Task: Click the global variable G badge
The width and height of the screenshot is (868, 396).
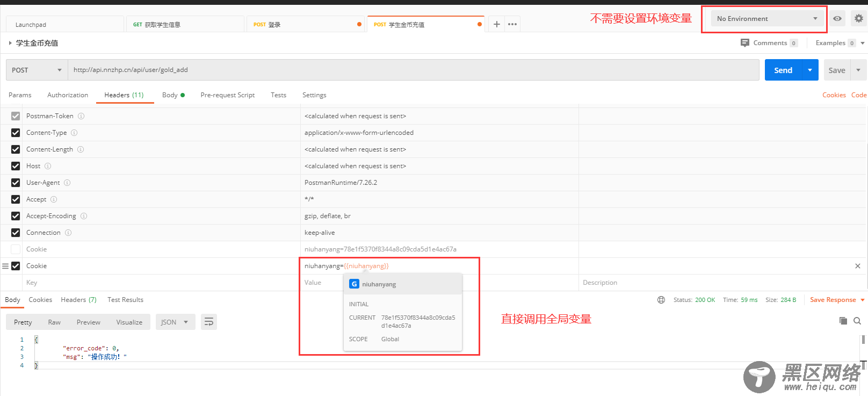Action: tap(355, 284)
